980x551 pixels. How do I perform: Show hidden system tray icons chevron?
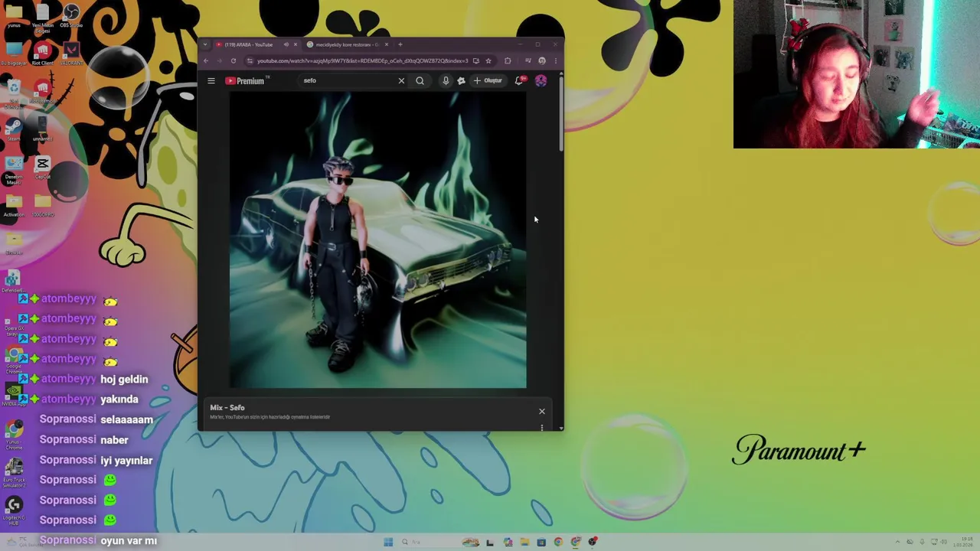(x=898, y=542)
